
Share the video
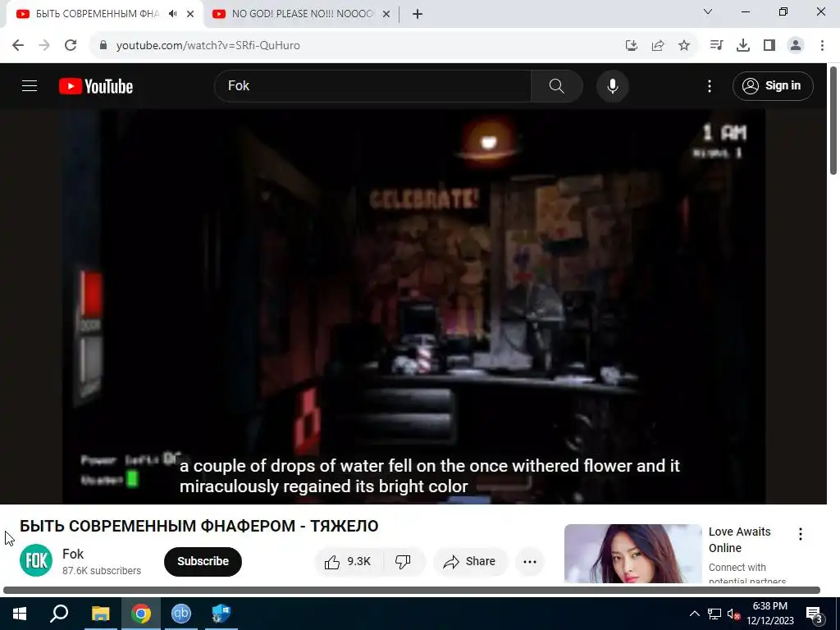point(470,561)
